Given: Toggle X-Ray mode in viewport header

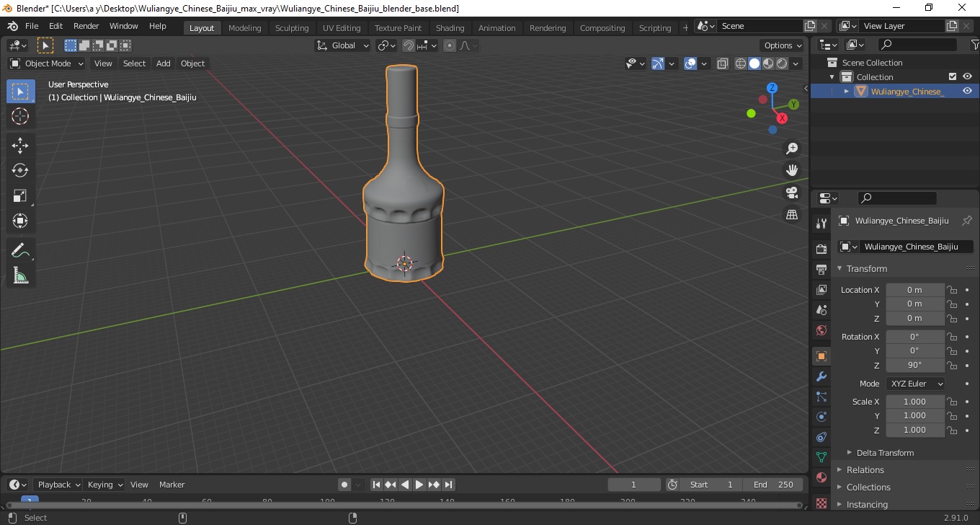Looking at the screenshot, I should pos(723,63).
